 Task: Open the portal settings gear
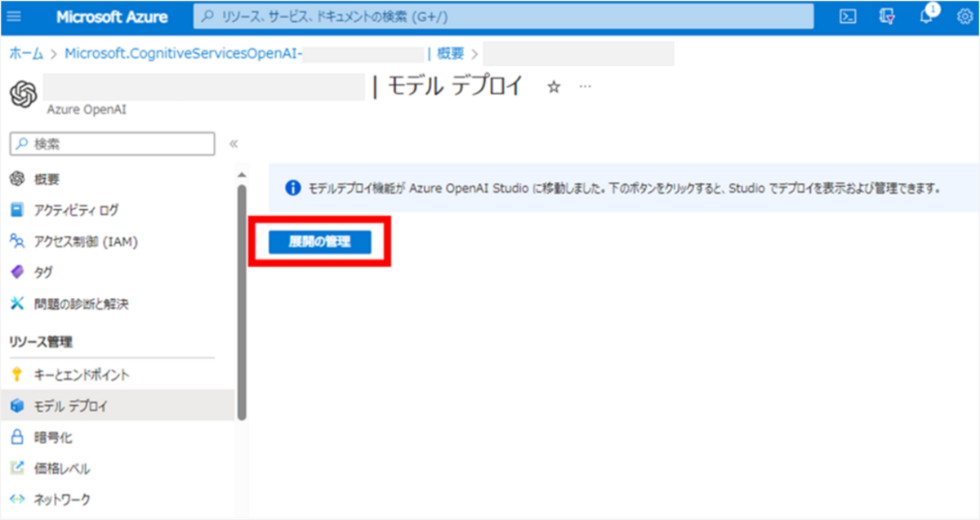pyautogui.click(x=964, y=17)
